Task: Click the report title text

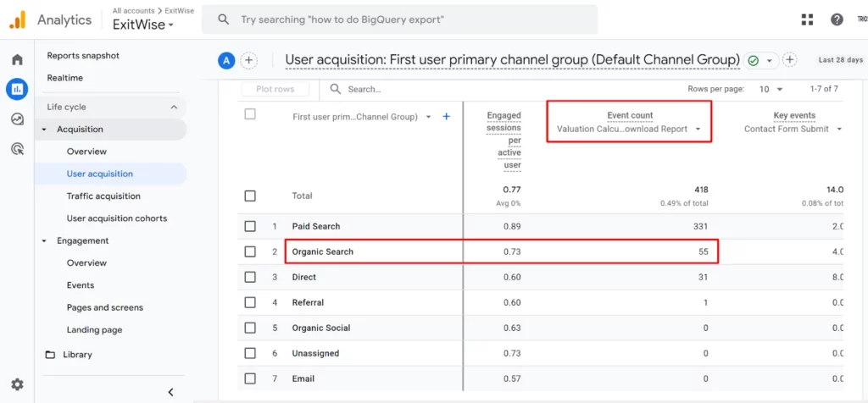Action: point(513,60)
